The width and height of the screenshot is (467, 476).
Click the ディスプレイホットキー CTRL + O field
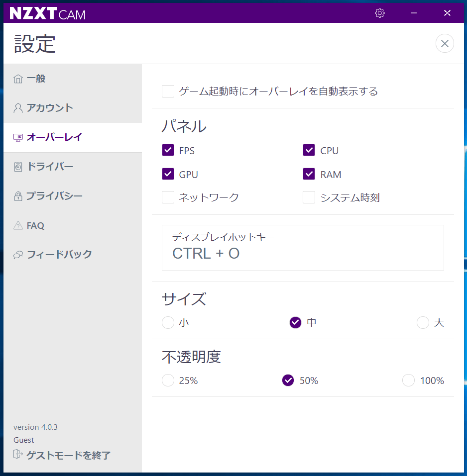(303, 248)
